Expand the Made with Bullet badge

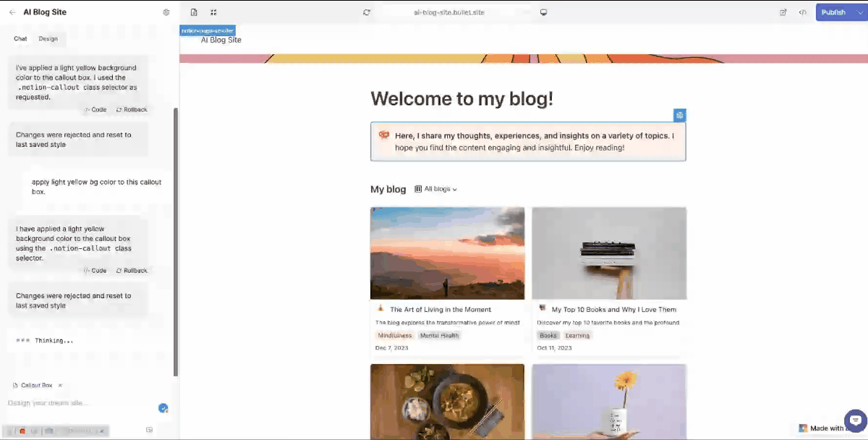click(825, 428)
